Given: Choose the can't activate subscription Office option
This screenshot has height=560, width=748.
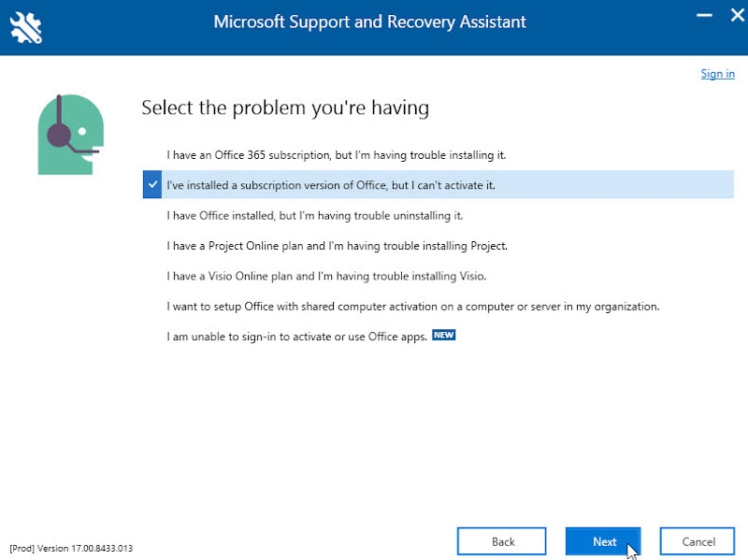Looking at the screenshot, I should [330, 185].
